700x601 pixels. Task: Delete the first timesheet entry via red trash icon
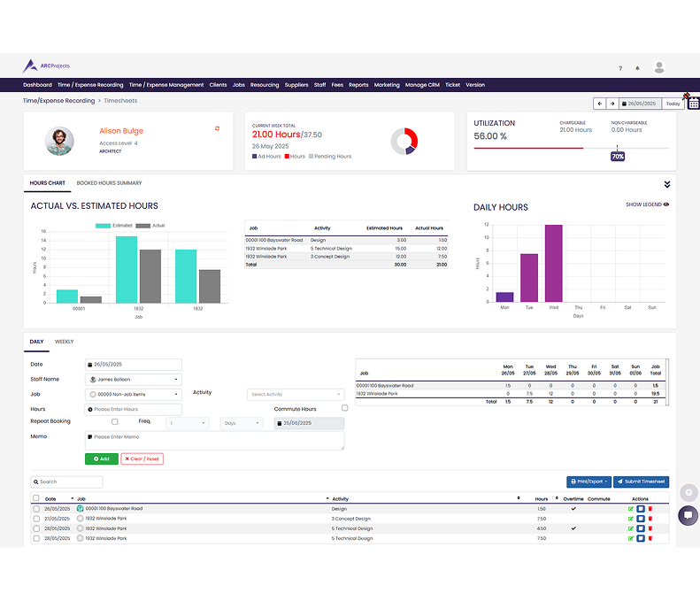coord(650,509)
